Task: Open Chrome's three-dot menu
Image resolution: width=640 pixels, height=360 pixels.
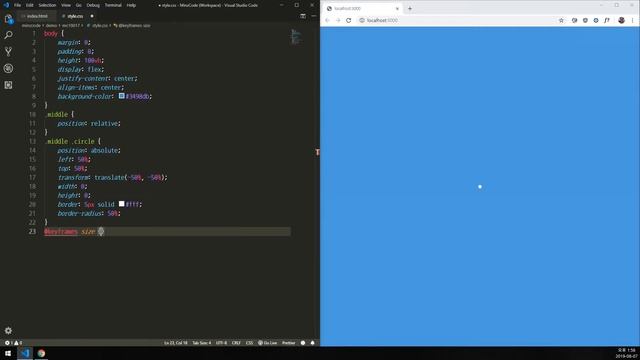Action: tap(633, 20)
